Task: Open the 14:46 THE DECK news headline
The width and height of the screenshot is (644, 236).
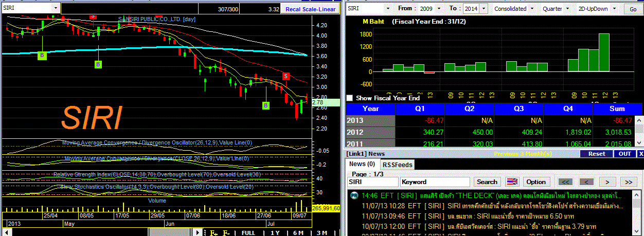Action: [492, 196]
